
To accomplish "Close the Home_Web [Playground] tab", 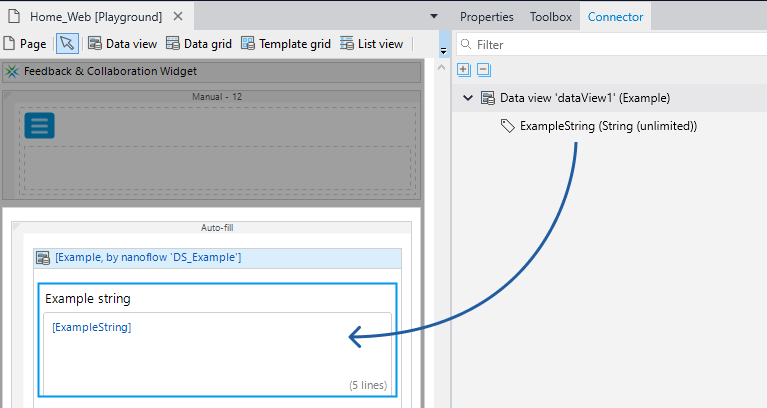I will tap(178, 16).
